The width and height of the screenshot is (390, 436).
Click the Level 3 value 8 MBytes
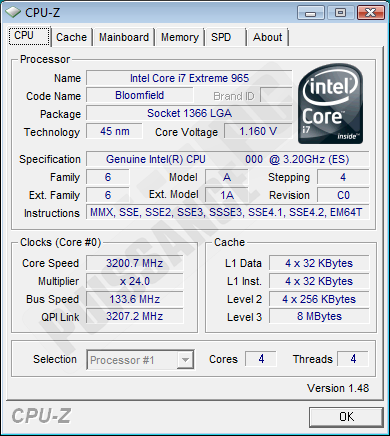319,316
